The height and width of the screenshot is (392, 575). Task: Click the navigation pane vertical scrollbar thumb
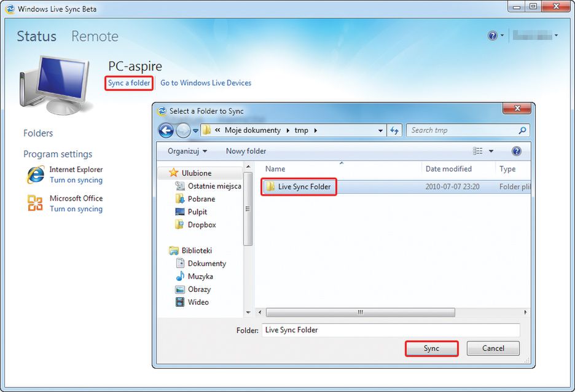pyautogui.click(x=248, y=209)
